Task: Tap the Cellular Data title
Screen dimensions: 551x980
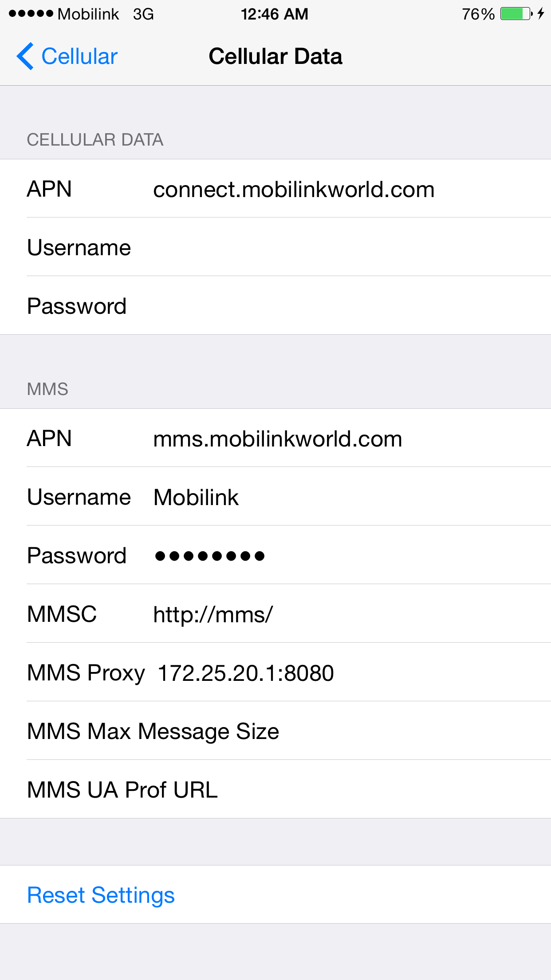Action: tap(275, 56)
